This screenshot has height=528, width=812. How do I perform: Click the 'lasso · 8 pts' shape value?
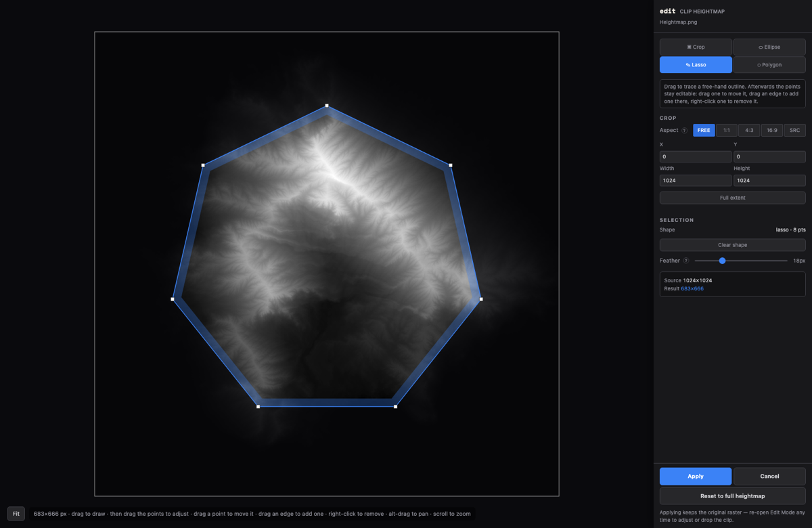(x=791, y=230)
